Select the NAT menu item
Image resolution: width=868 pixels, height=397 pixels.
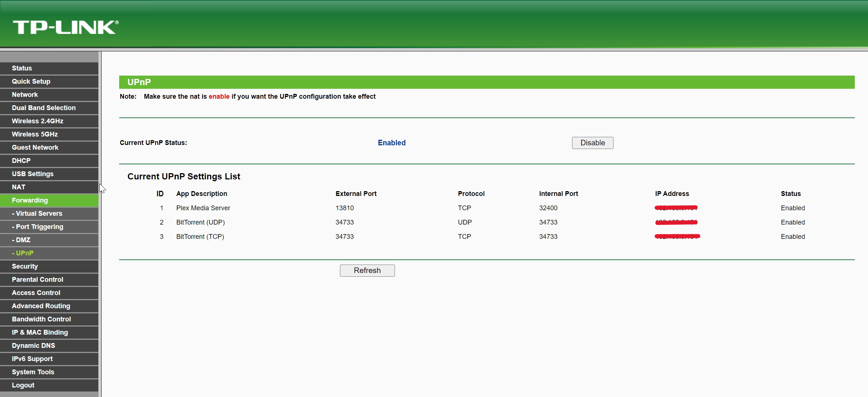(x=49, y=187)
